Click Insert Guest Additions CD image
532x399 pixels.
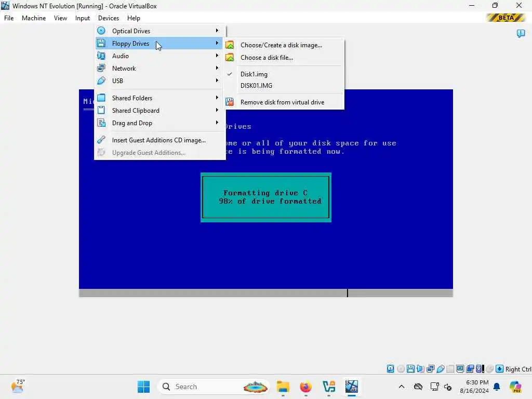tap(159, 140)
